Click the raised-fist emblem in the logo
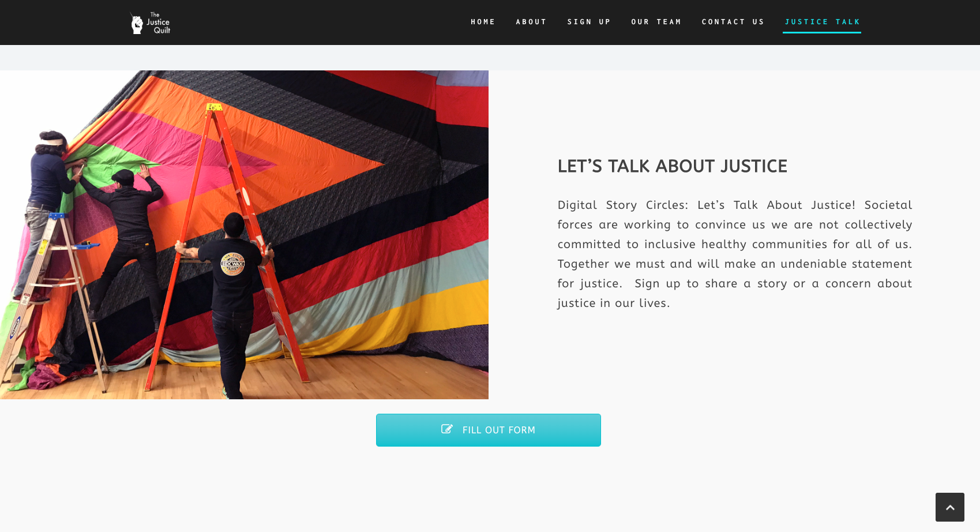Image resolution: width=980 pixels, height=532 pixels. click(137, 24)
